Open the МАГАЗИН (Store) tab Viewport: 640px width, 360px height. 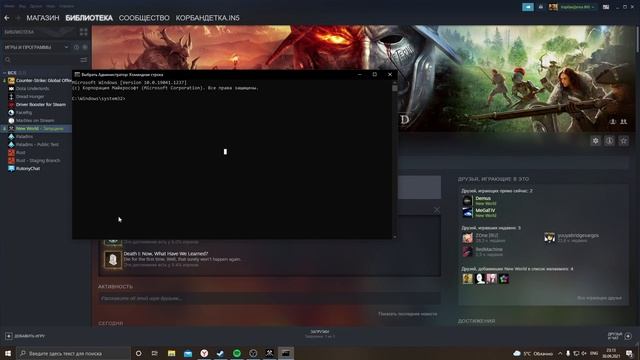(43, 18)
